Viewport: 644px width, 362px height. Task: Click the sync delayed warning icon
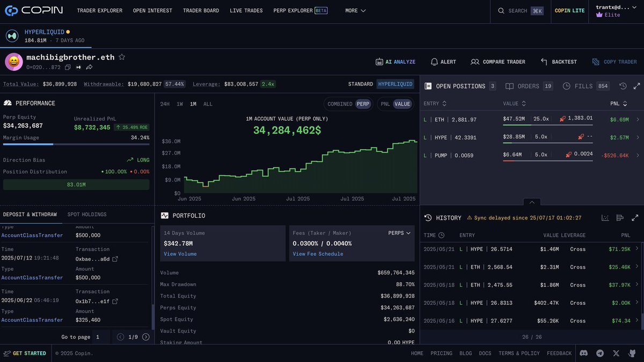tap(470, 218)
